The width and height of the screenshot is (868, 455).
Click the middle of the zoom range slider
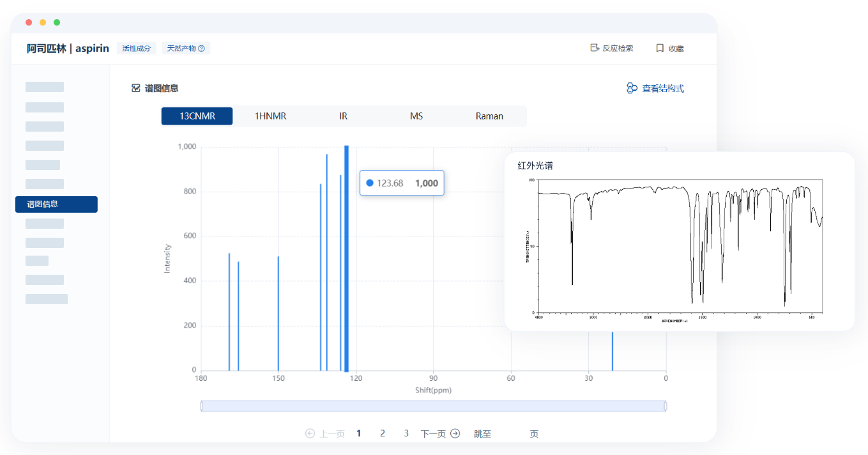pos(434,406)
